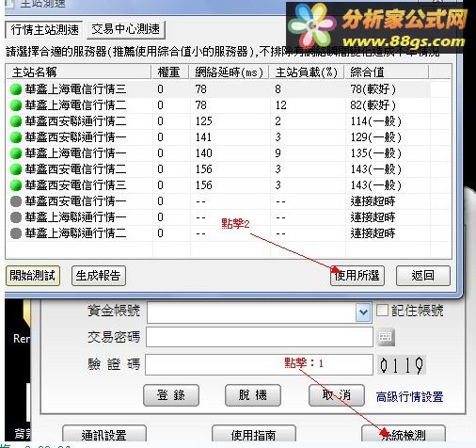Viewport: 476px width, 448px height.
Task: Click the 78(較好) composite value
Action: (x=373, y=89)
